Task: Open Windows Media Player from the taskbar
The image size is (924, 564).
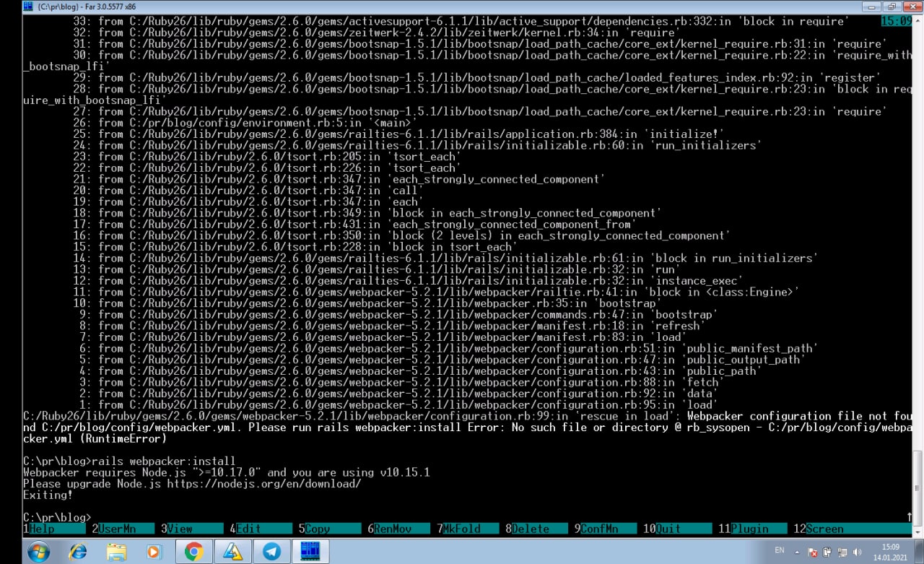Action: (x=154, y=552)
